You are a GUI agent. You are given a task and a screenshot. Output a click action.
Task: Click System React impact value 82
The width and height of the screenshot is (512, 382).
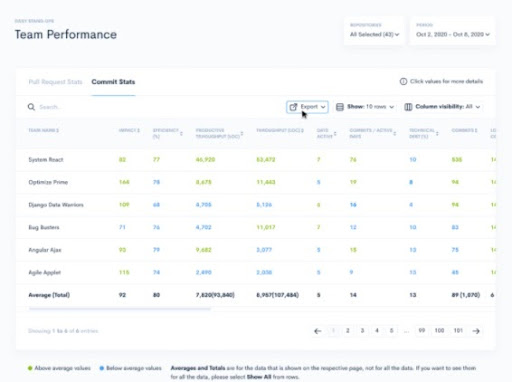(122, 160)
